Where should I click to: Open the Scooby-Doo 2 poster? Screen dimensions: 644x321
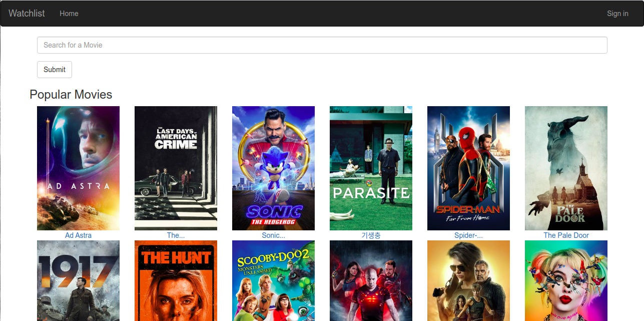[273, 280]
